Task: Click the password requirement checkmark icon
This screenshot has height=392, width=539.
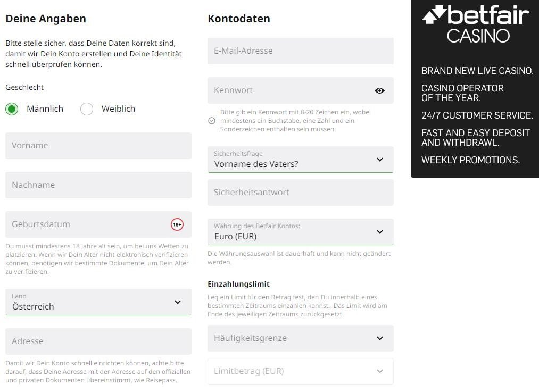Action: 212,121
